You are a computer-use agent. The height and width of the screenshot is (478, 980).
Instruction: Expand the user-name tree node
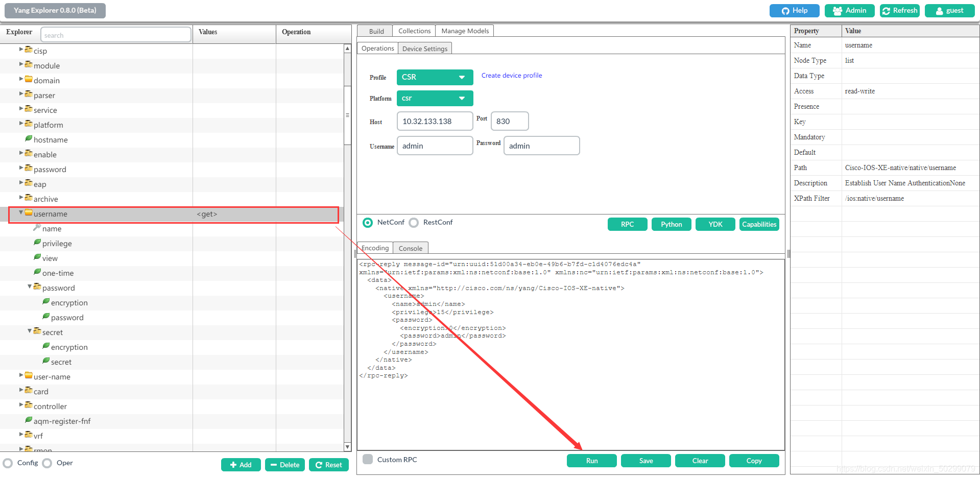coord(21,375)
